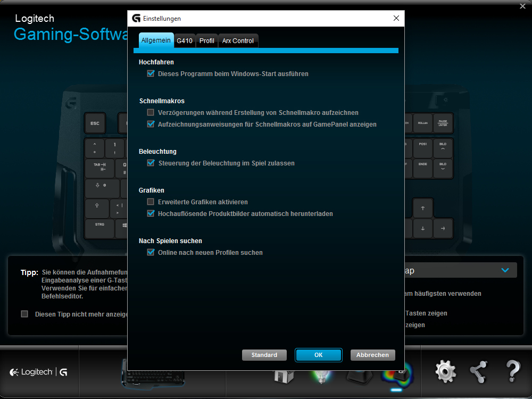Close the Logitech Gaming Software window

pos(522,6)
